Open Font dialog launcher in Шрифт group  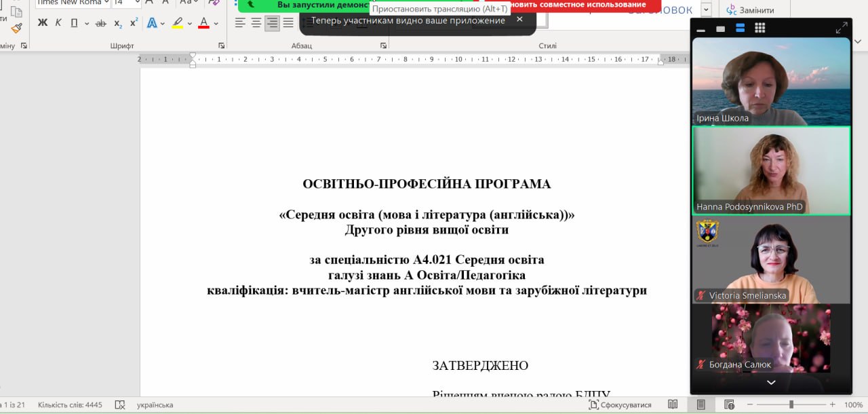click(x=221, y=45)
